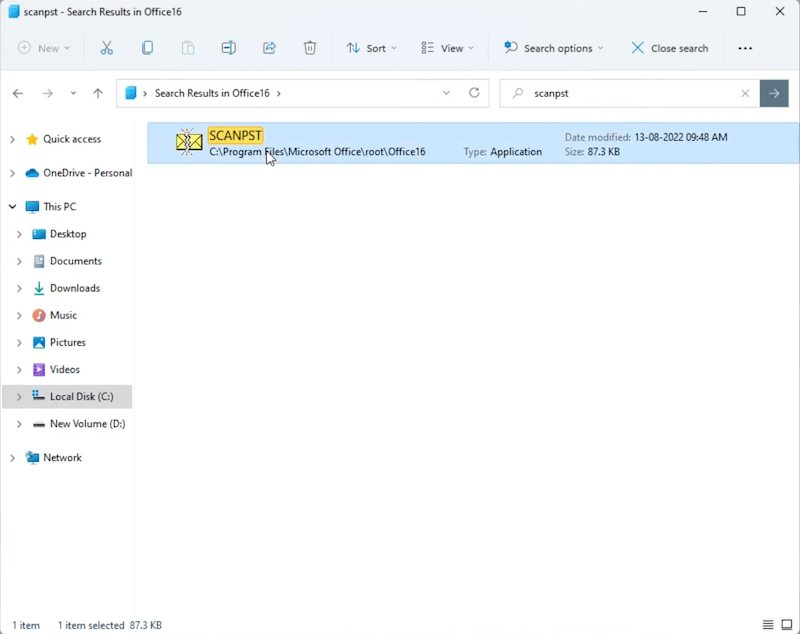Click Search Results in Office16 breadcrumb
800x634 pixels.
pyautogui.click(x=212, y=93)
